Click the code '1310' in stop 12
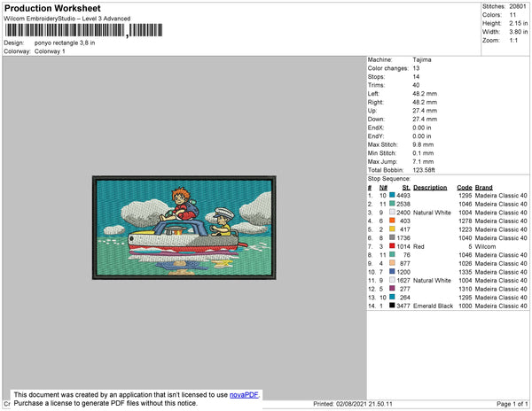This screenshot has height=411, width=532. (x=465, y=289)
